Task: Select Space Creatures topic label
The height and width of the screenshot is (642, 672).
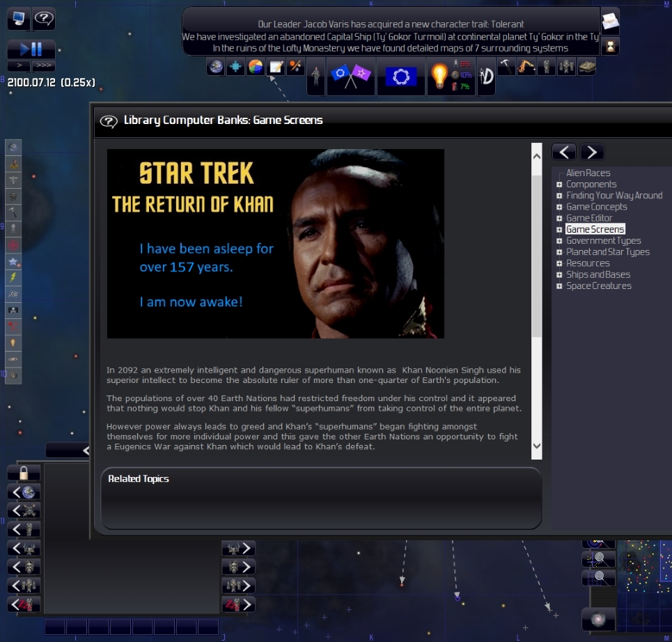Action: (599, 285)
